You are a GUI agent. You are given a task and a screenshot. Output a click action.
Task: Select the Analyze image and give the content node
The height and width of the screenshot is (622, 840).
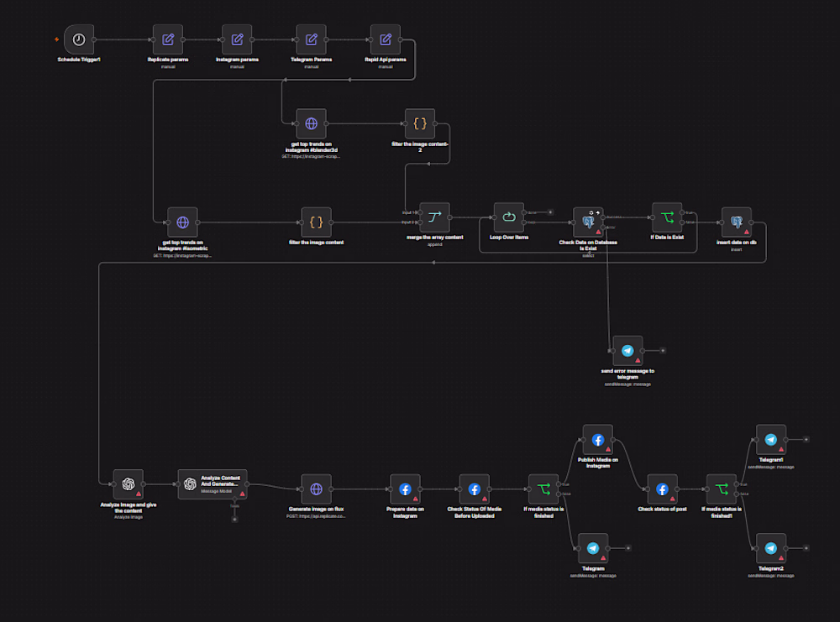tap(128, 483)
